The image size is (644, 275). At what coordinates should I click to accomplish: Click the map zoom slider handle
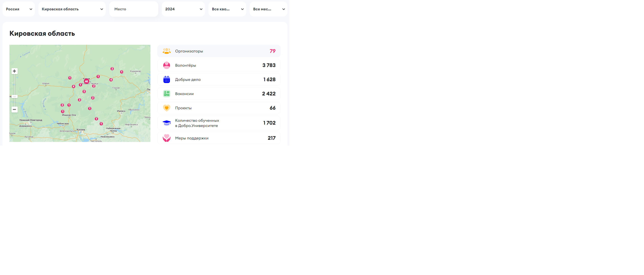15,96
